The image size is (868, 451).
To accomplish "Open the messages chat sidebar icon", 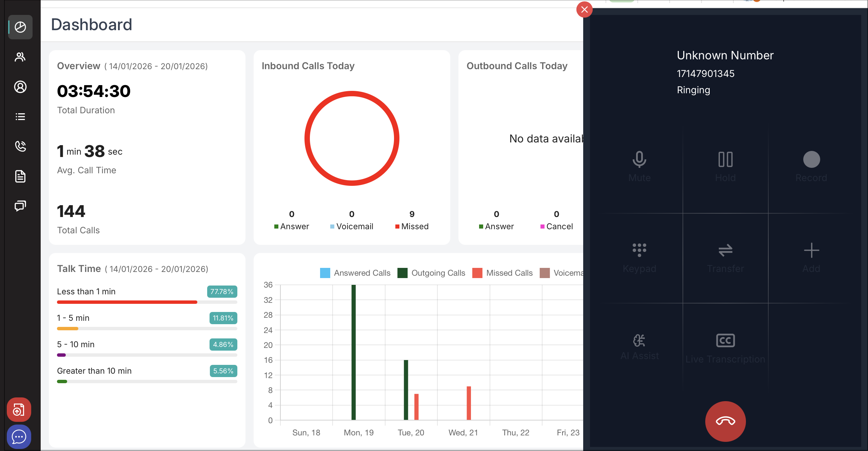I will [x=20, y=206].
